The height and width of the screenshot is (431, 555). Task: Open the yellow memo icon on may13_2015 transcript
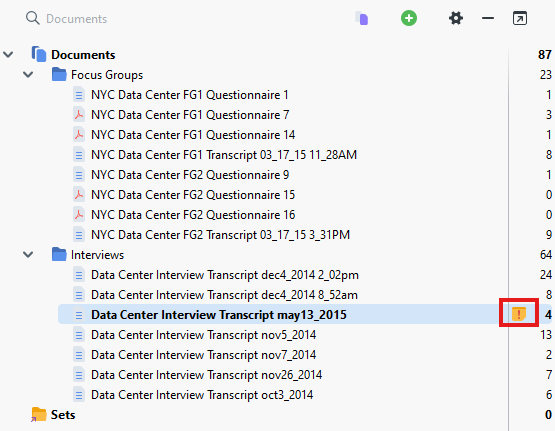(519, 314)
